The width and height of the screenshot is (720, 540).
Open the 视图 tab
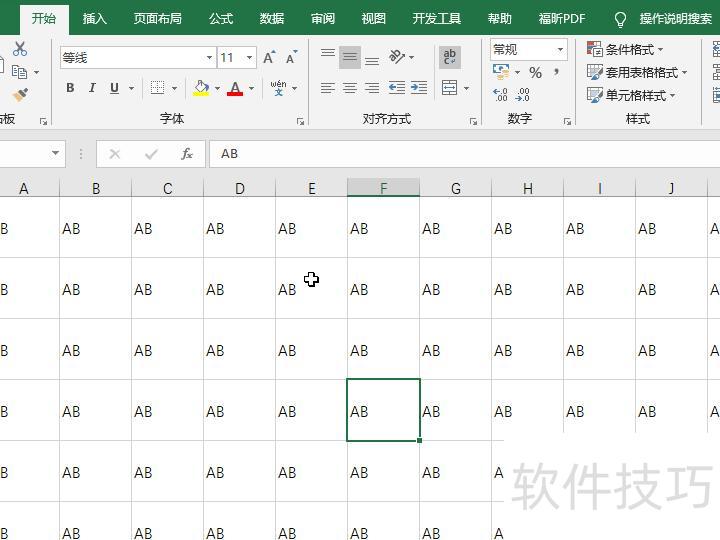click(373, 18)
